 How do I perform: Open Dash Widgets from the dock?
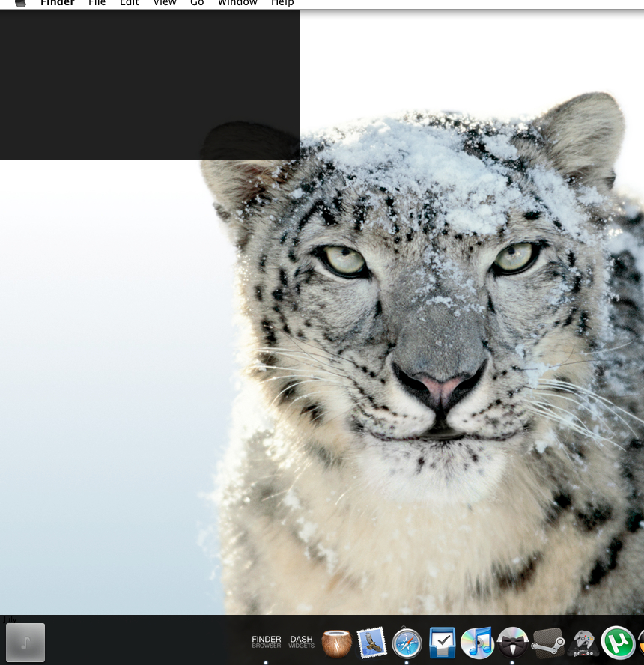[x=302, y=642]
